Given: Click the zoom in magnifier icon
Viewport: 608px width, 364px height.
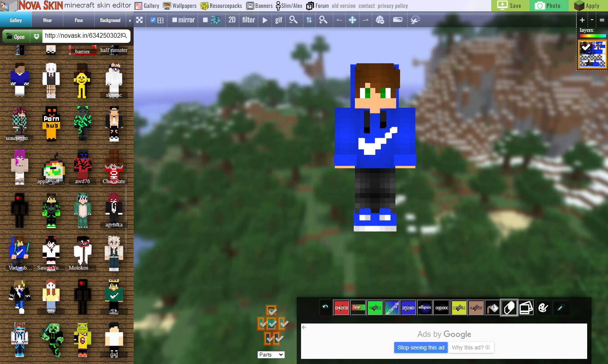Looking at the screenshot, I should tap(323, 20).
